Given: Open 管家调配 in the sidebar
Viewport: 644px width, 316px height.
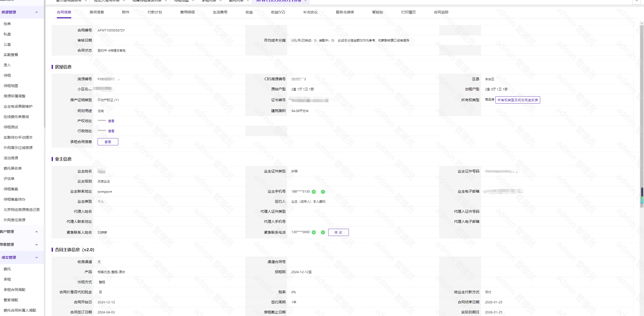Looking at the screenshot, I should coord(11,300).
